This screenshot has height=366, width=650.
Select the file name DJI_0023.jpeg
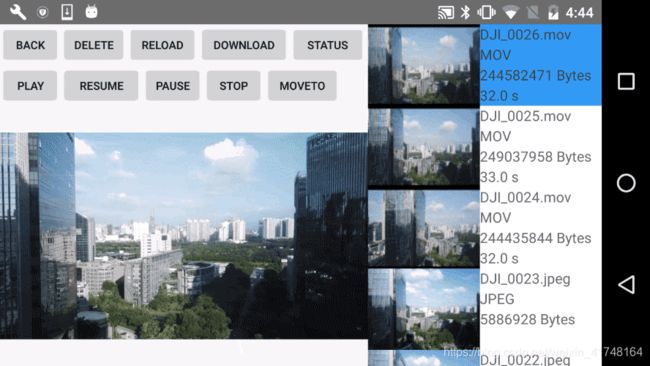[x=525, y=279]
